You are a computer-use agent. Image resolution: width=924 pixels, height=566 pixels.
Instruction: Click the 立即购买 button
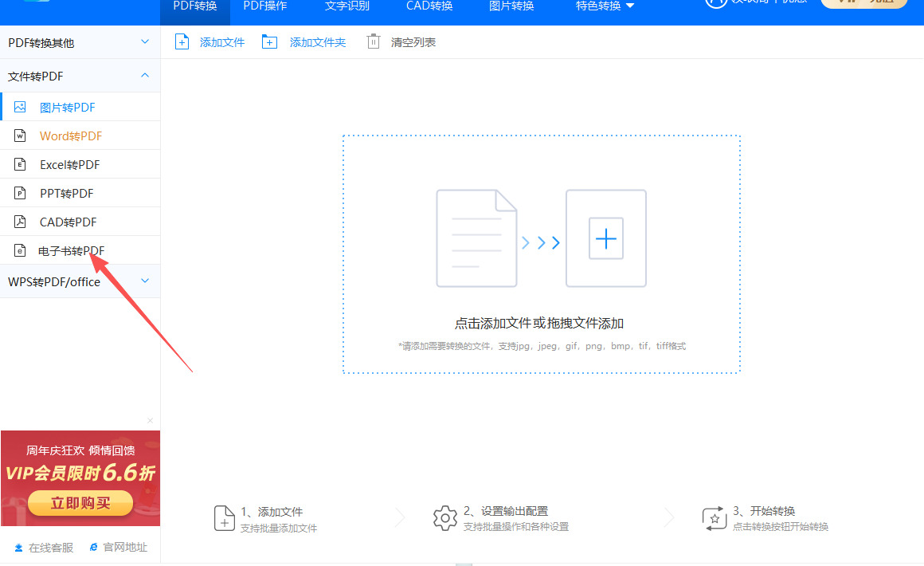[80, 503]
